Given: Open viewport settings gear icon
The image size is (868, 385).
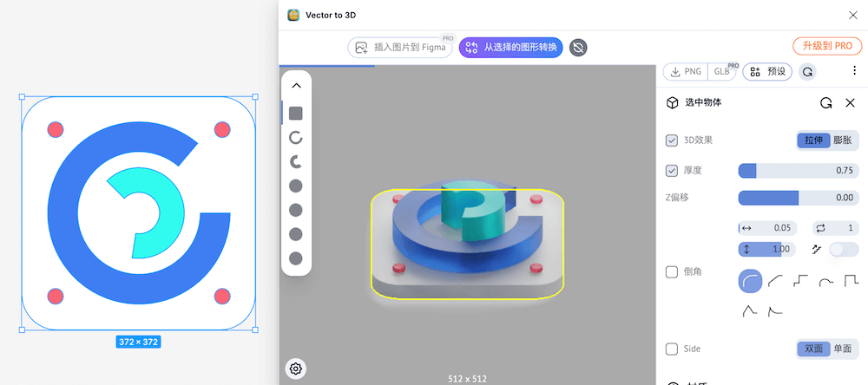Looking at the screenshot, I should [x=296, y=369].
